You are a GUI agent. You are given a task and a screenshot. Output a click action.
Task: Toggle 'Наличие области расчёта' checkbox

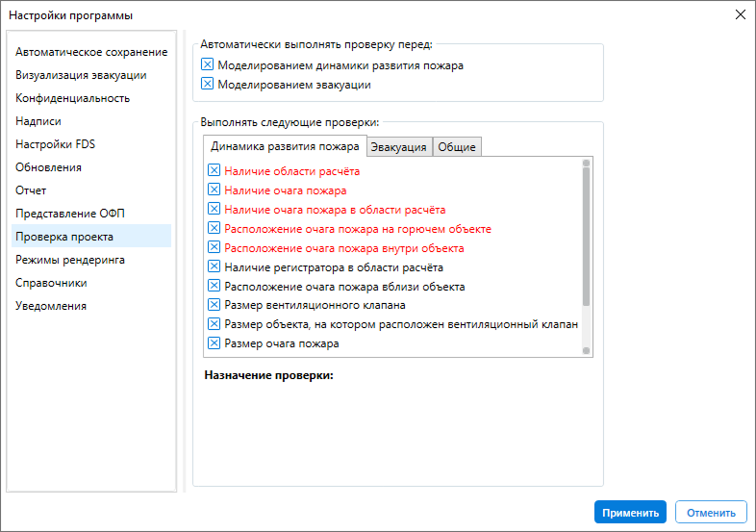214,170
